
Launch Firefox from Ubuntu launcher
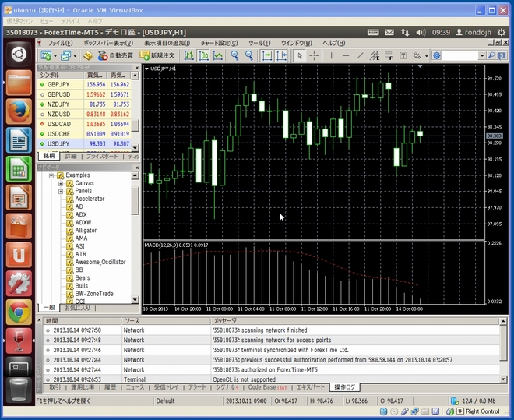[x=19, y=111]
